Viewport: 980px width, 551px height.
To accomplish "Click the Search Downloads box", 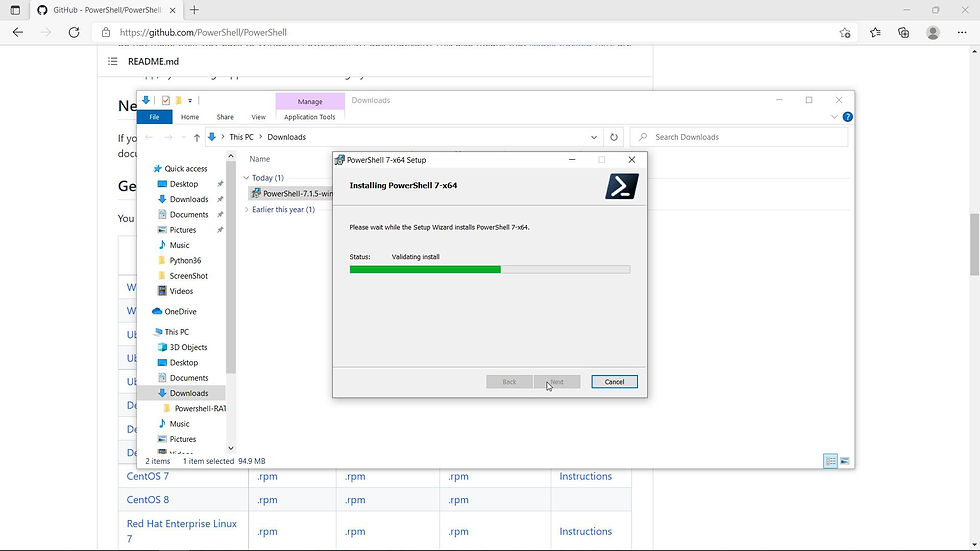I will point(739,137).
